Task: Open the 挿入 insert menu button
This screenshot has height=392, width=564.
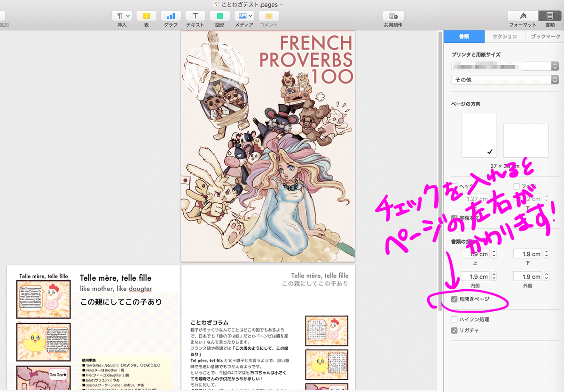Action: [122, 15]
